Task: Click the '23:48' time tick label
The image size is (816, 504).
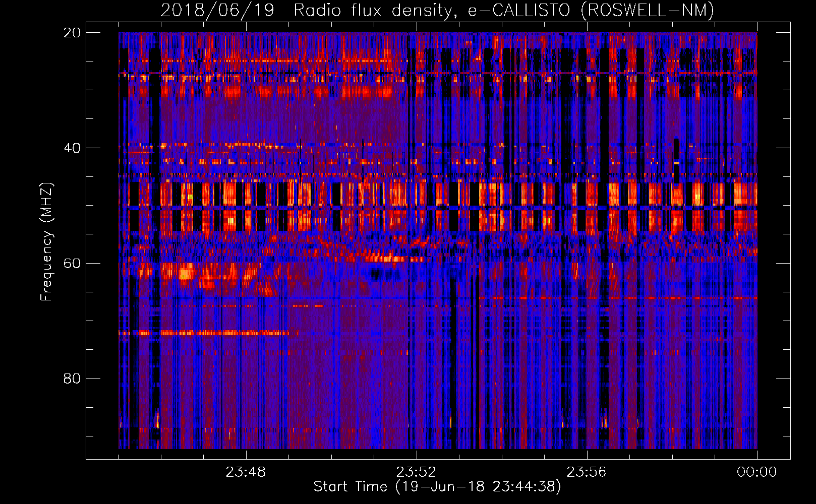Action: (x=246, y=472)
